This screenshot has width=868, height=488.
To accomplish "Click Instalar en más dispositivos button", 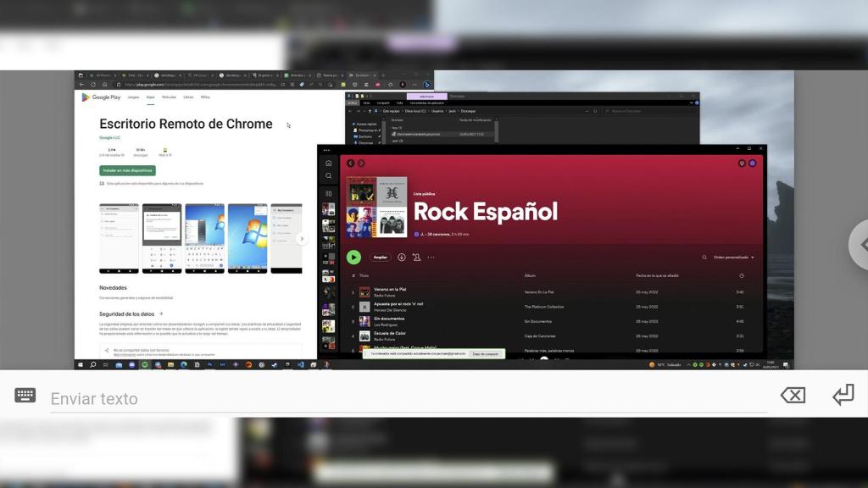I will coord(127,170).
